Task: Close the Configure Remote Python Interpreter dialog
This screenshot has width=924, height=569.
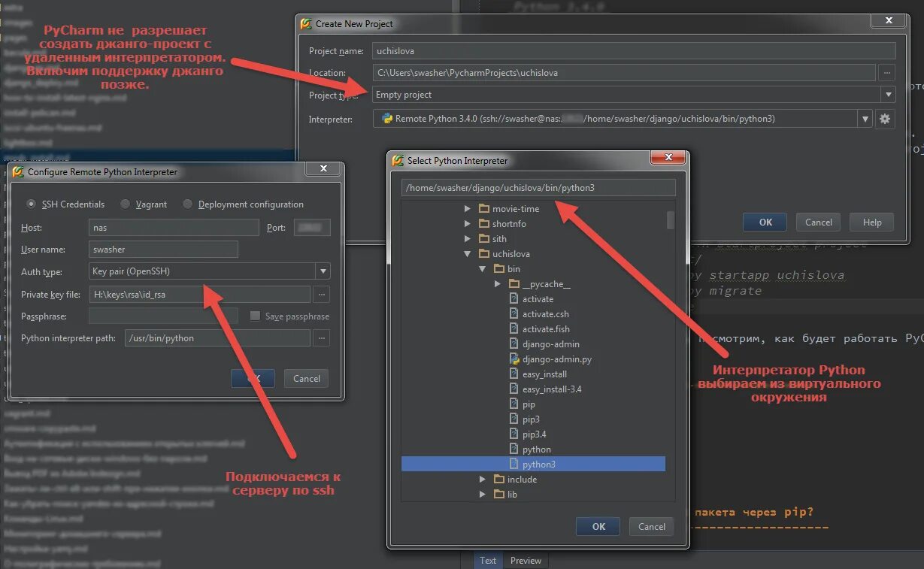Action: tap(323, 168)
